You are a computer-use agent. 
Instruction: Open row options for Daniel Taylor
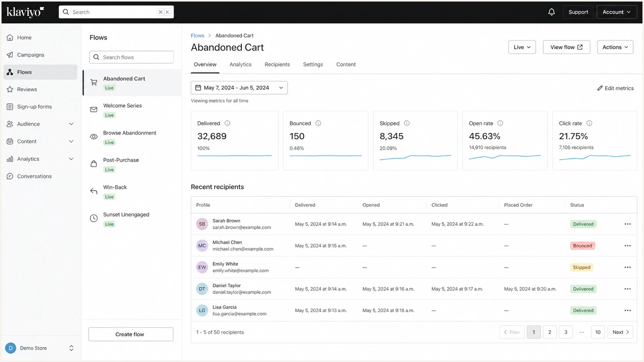(x=627, y=289)
